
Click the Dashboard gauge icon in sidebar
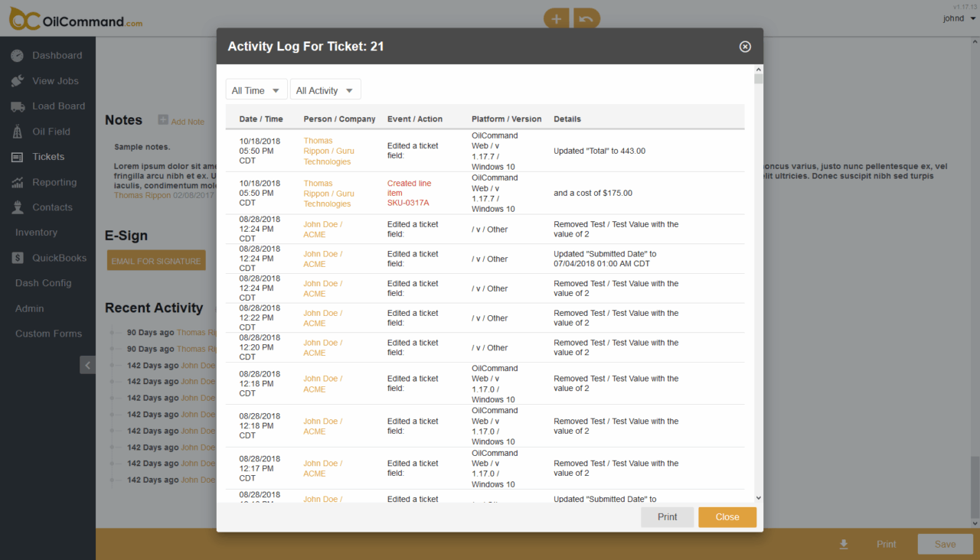click(17, 56)
